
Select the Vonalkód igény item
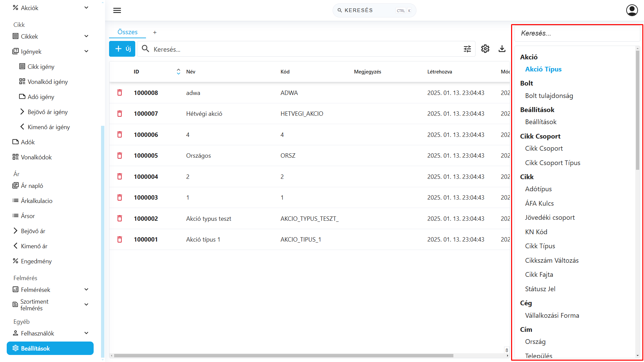[x=47, y=82]
